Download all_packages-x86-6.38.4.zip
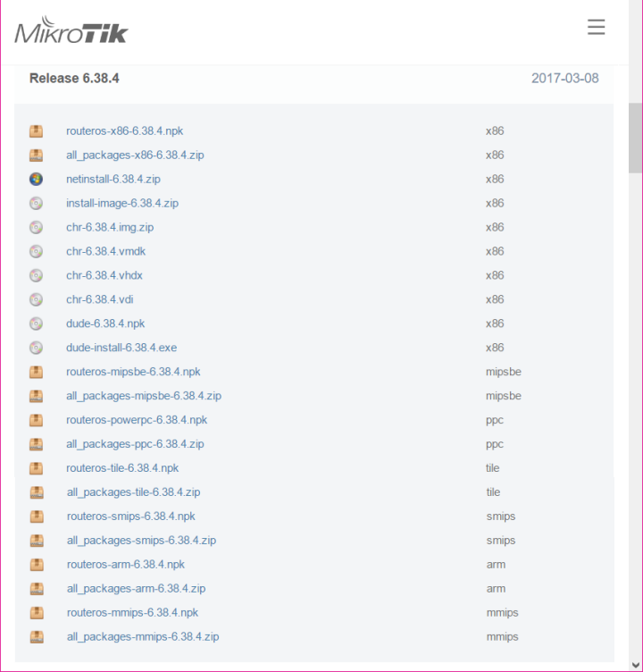This screenshot has height=672, width=643. [135, 155]
